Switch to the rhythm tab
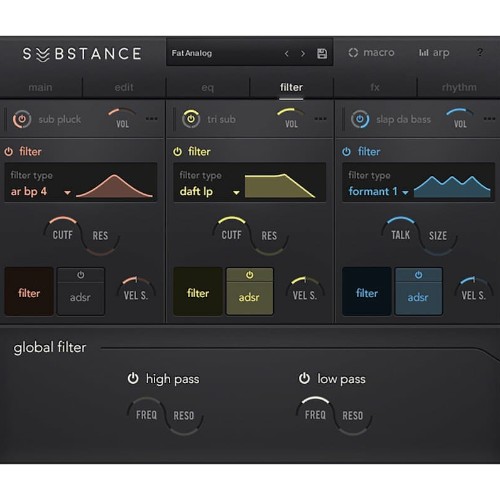This screenshot has height=500, width=500. [459, 87]
